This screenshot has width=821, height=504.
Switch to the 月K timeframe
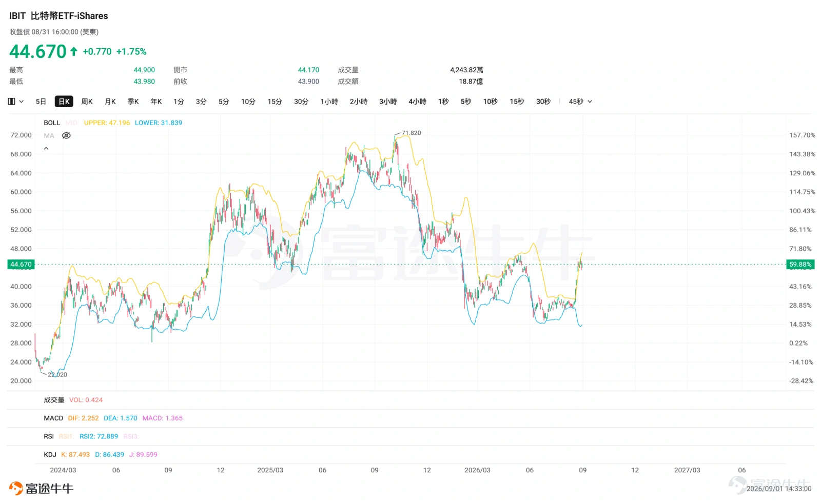[x=110, y=102]
